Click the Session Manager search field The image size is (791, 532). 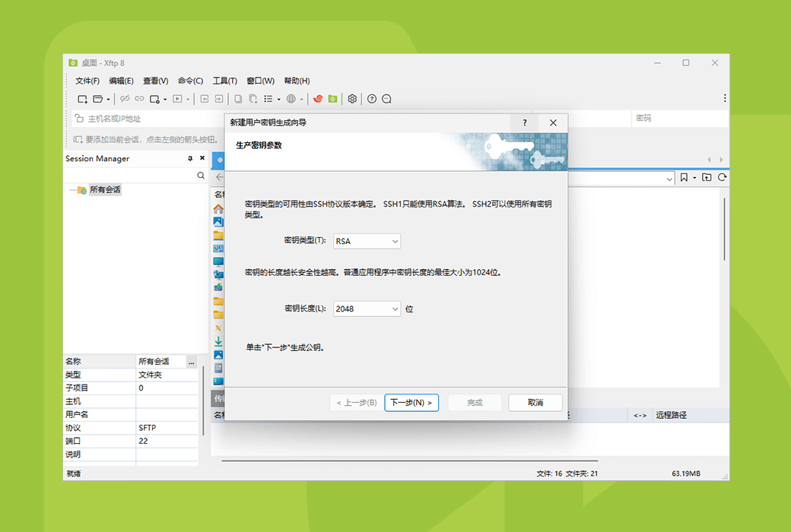(129, 176)
